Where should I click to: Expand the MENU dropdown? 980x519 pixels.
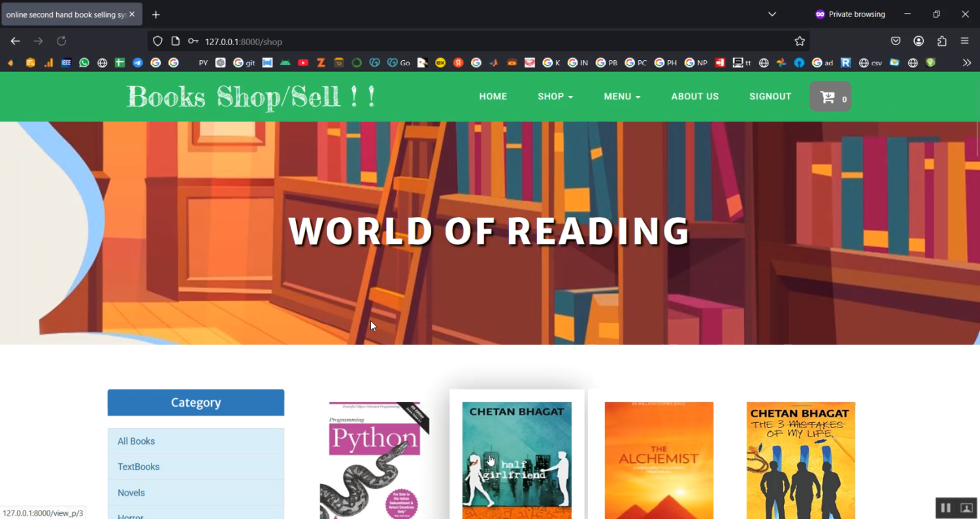coord(622,97)
